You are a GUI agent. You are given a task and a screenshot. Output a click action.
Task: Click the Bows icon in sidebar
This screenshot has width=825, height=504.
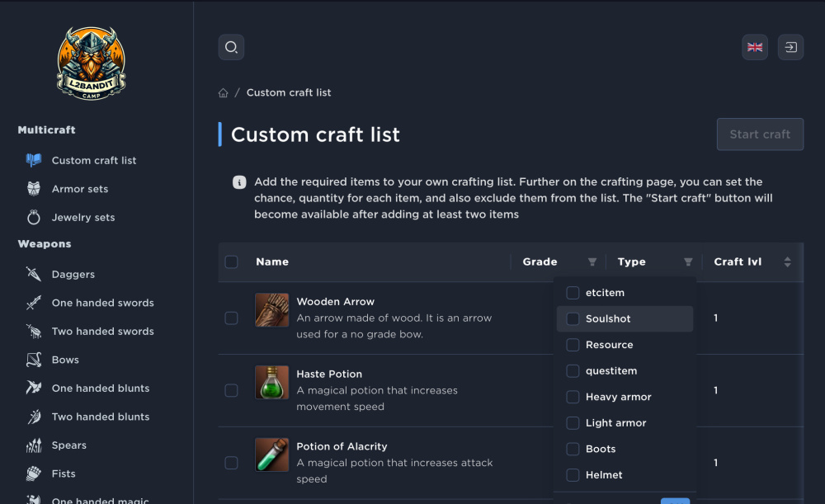point(34,360)
